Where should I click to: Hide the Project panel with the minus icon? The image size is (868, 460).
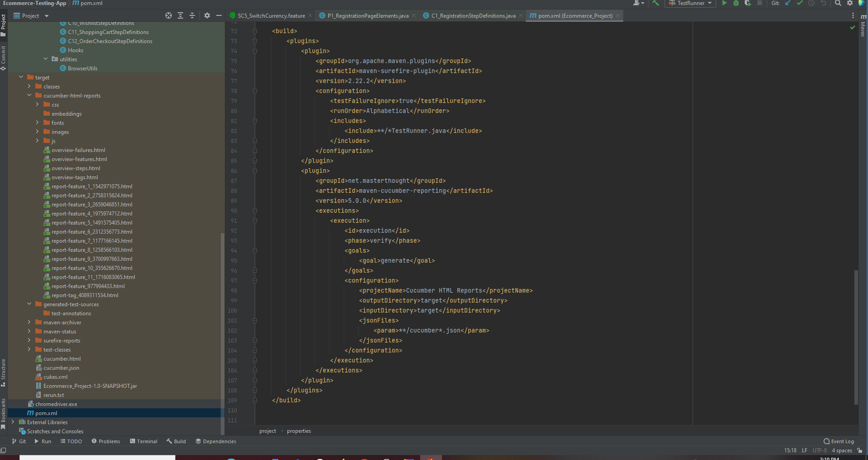click(x=219, y=15)
